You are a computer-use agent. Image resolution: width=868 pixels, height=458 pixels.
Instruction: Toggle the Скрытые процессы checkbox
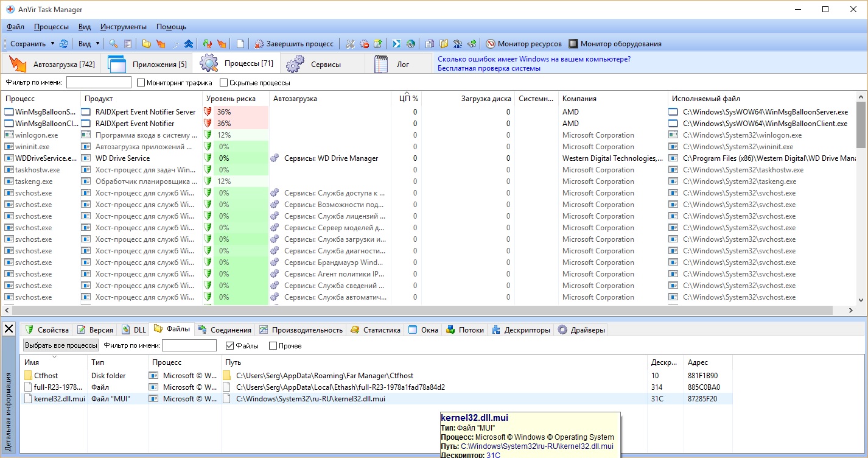pos(224,83)
